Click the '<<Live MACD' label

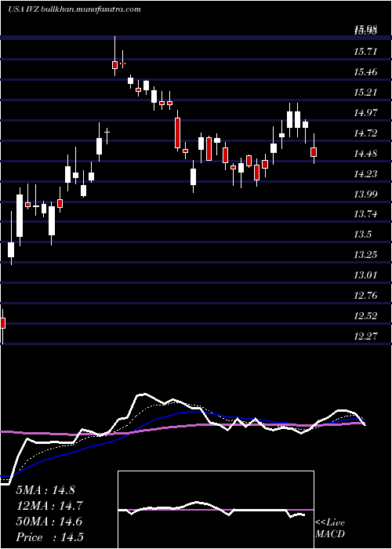tap(330, 529)
